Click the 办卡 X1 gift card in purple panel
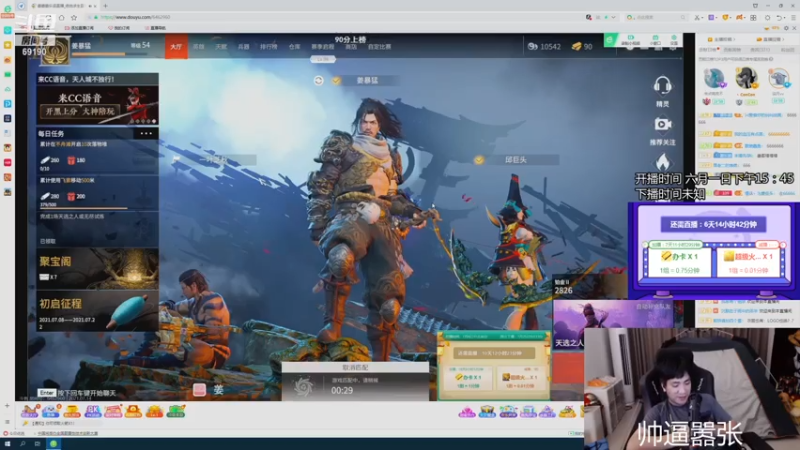800x450 pixels. pos(679,262)
